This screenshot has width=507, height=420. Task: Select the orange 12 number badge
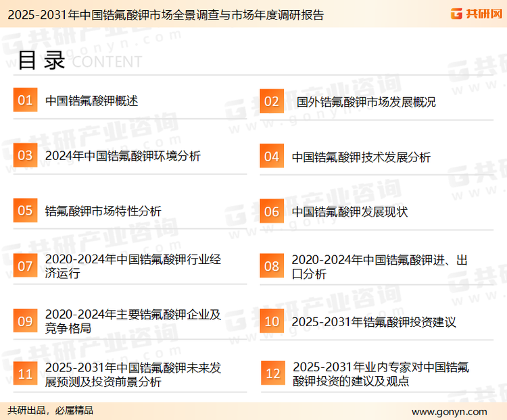[273, 373]
